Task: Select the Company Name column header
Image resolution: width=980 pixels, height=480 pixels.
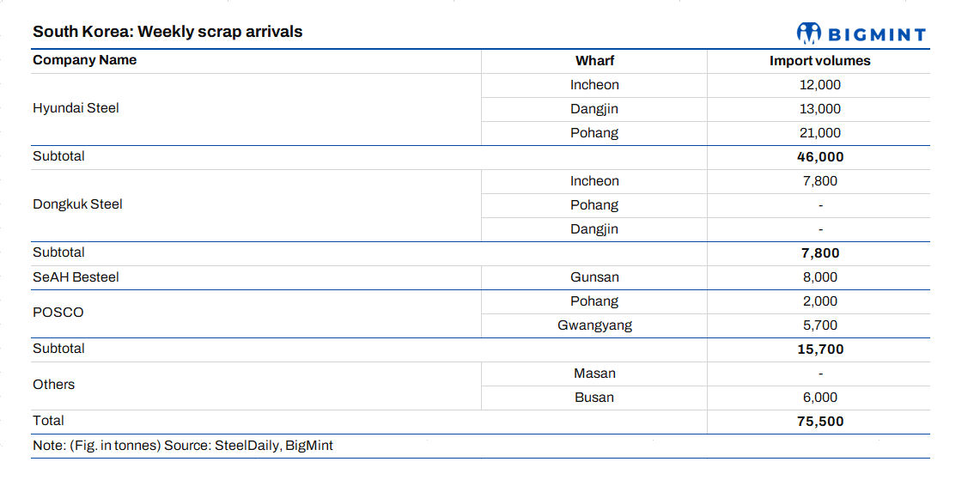Action: coord(84,60)
